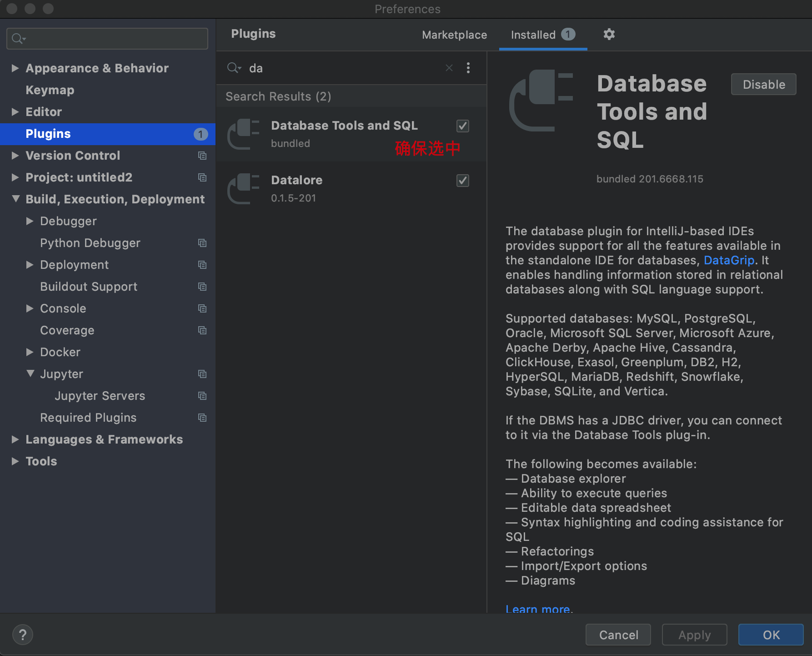Screen dimensions: 812x656
Task: Disable the Database Tools and SQL plugin
Action: [x=763, y=85]
